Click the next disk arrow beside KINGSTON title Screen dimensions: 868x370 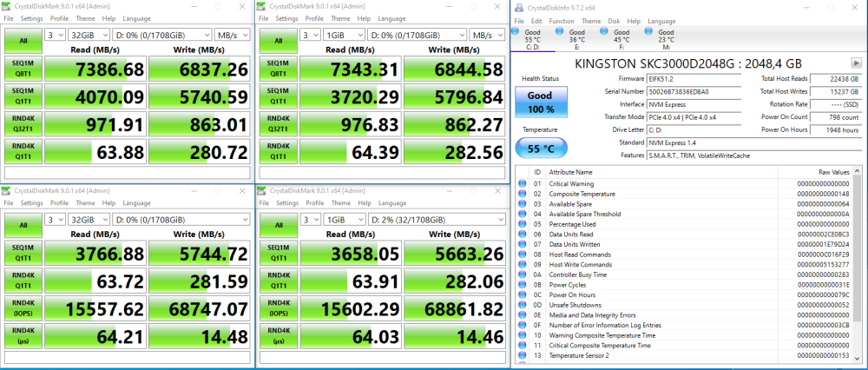tap(858, 63)
